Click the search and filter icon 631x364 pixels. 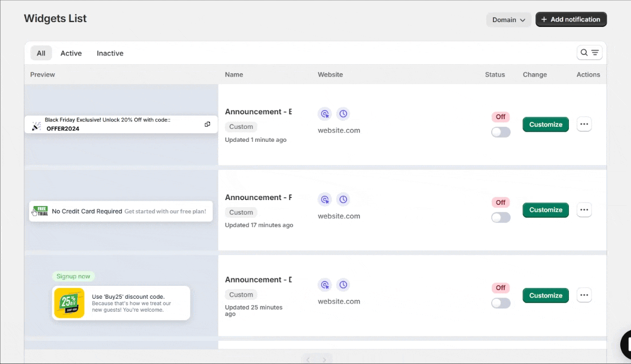[x=589, y=53]
